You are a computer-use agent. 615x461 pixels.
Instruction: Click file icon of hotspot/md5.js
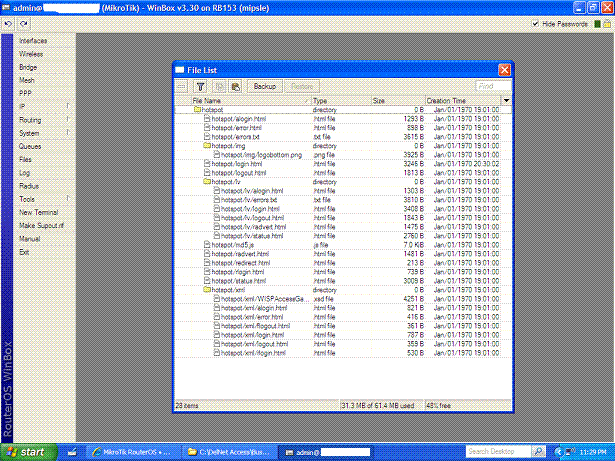click(207, 245)
